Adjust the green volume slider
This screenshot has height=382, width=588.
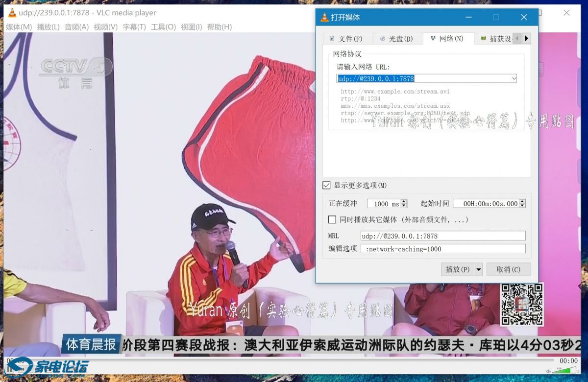565,370
